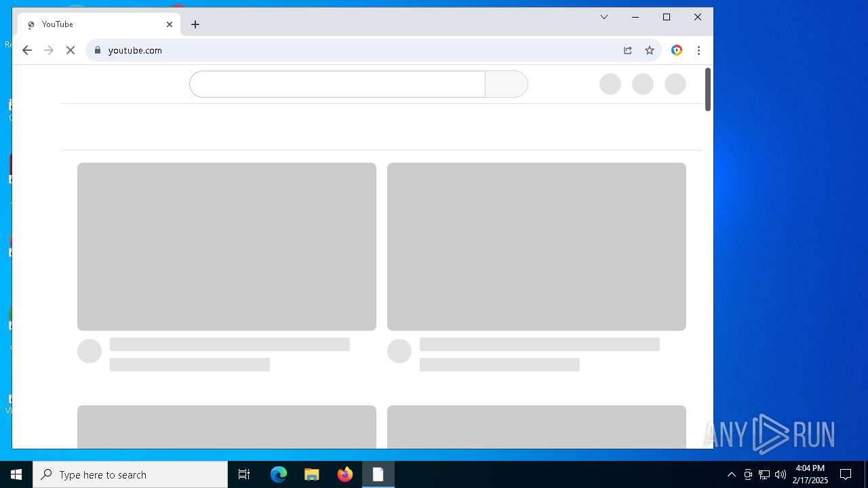The width and height of the screenshot is (868, 488).
Task: Open File Explorer from taskbar
Action: (312, 474)
